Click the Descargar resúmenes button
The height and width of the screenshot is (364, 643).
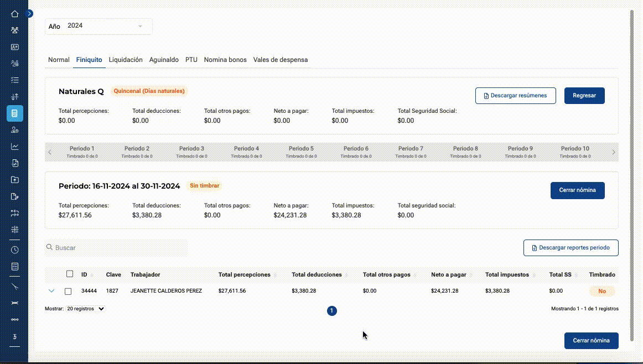pos(516,96)
